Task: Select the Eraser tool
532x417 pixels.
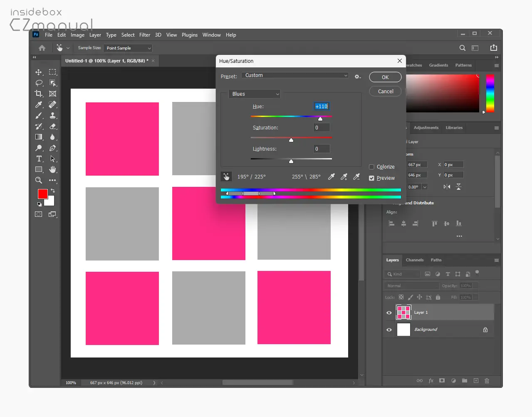Action: point(52,126)
